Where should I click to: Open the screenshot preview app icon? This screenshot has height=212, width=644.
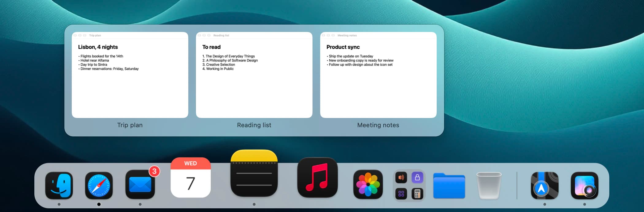585,185
